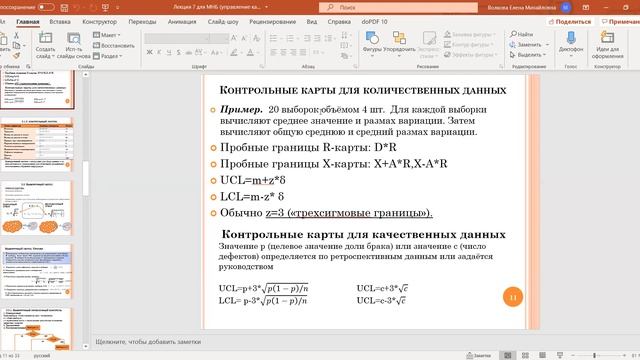This screenshot has width=640, height=360.
Task: Click Восстановить slide button
Action: click(x=113, y=45)
